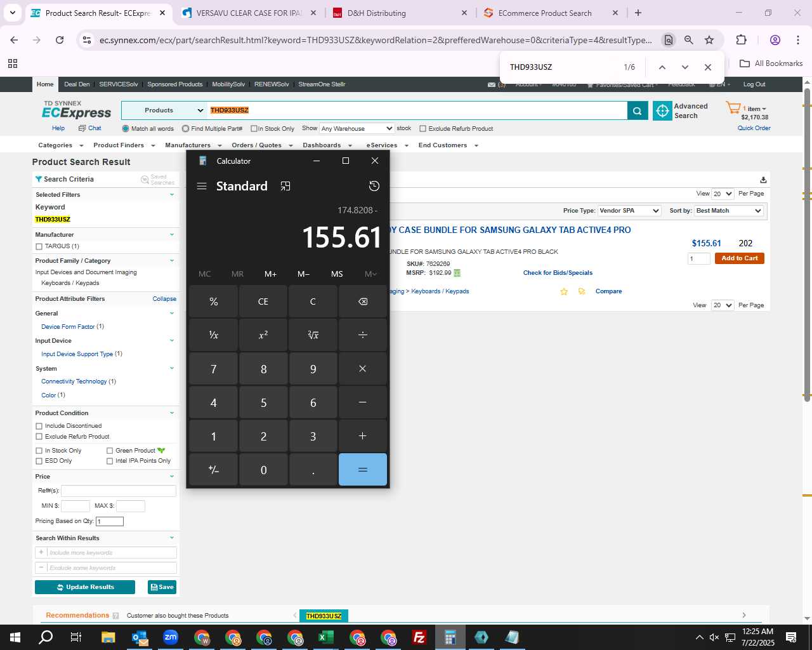The image size is (812, 650).
Task: Open browser Extensions puzzle icon
Action: coord(741,40)
